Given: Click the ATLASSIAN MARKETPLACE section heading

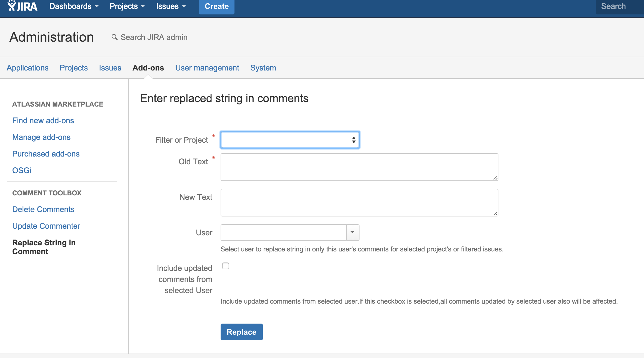Looking at the screenshot, I should (x=58, y=104).
